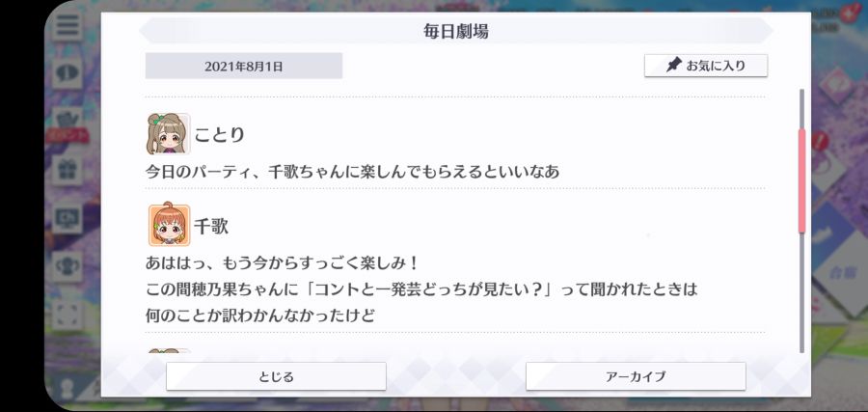
Task: Select the gift box sidebar icon
Action: [x=68, y=170]
